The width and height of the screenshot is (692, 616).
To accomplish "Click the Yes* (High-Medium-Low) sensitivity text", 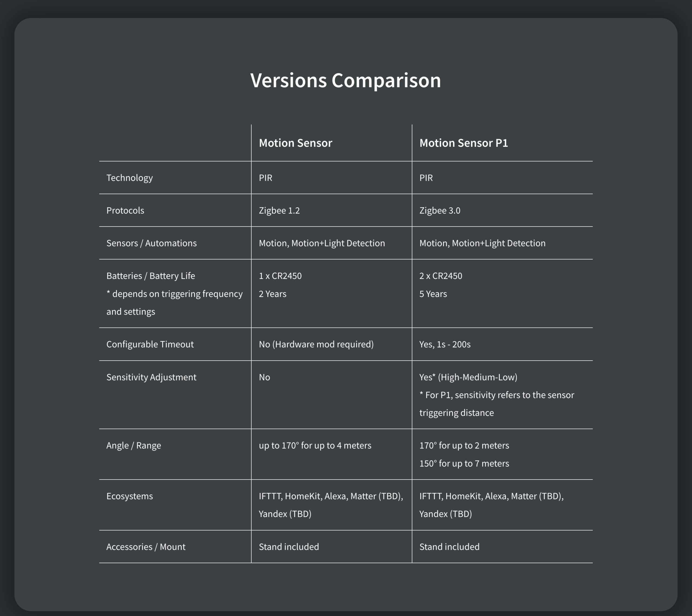I will pos(468,377).
